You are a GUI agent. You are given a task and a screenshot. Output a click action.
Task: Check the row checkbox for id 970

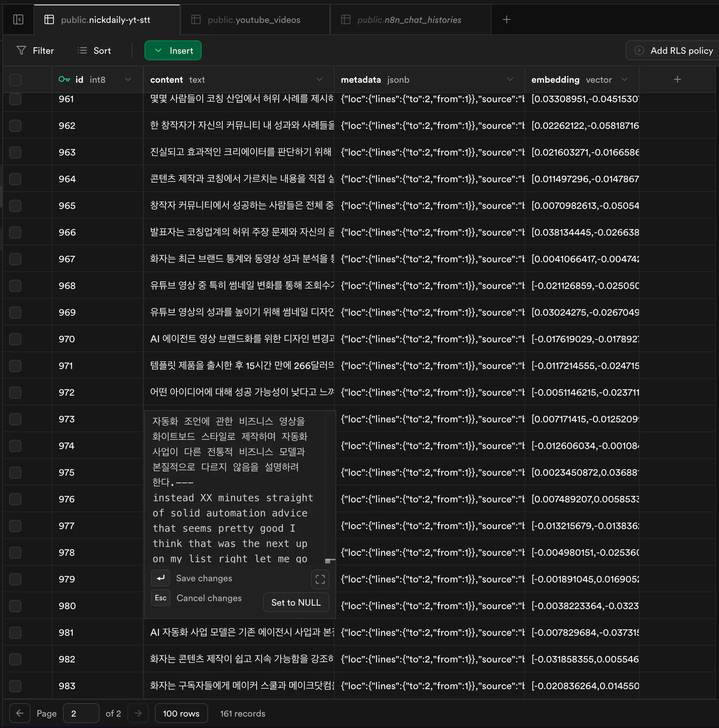click(15, 339)
